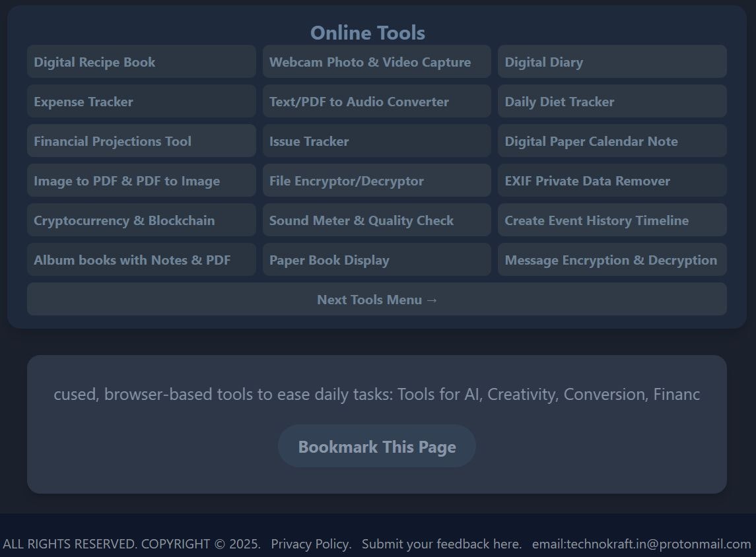This screenshot has height=557, width=756.
Task: Select Image to PDF & PDF to Image
Action: [141, 180]
